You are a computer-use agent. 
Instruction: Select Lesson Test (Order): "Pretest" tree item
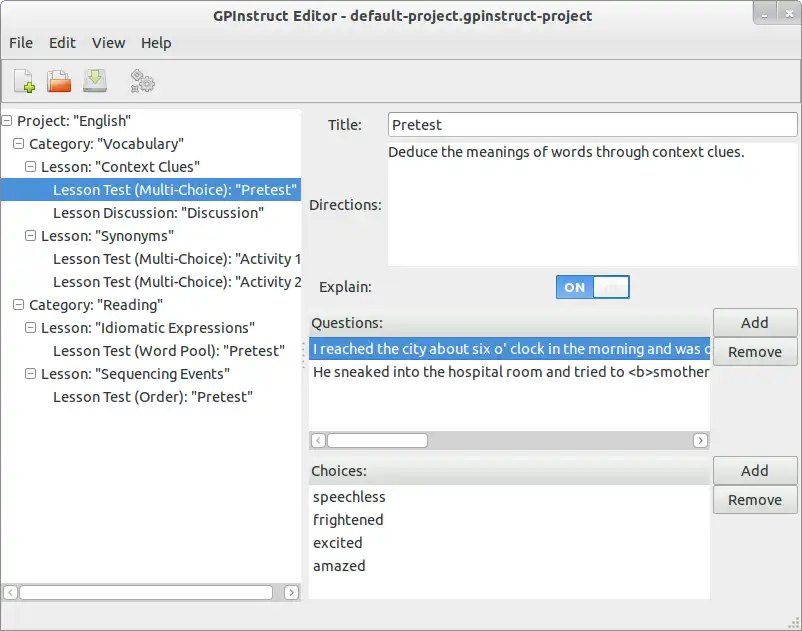point(153,397)
